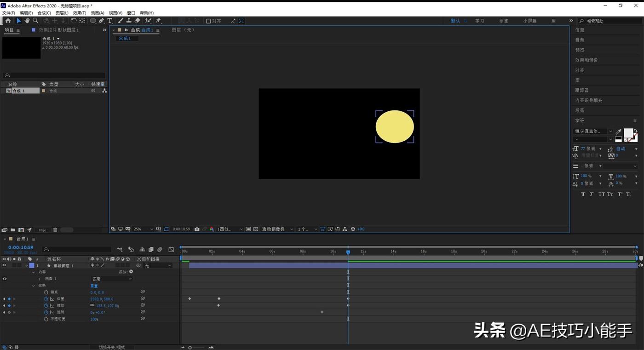644x350 pixels.
Task: Toggle the 缩放 stopwatch
Action: coord(46,305)
